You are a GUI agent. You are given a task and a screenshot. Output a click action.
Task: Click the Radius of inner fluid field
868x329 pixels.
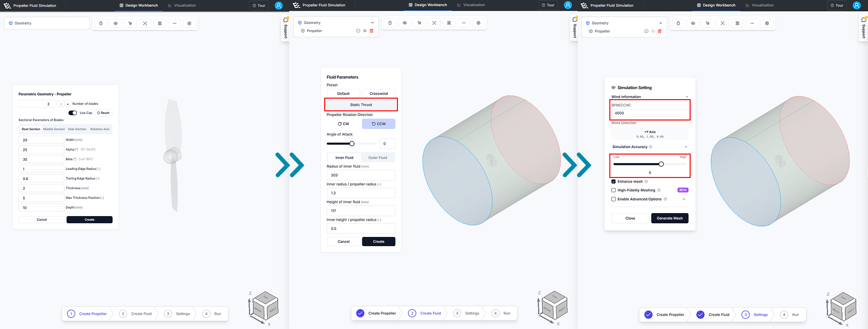coord(361,175)
